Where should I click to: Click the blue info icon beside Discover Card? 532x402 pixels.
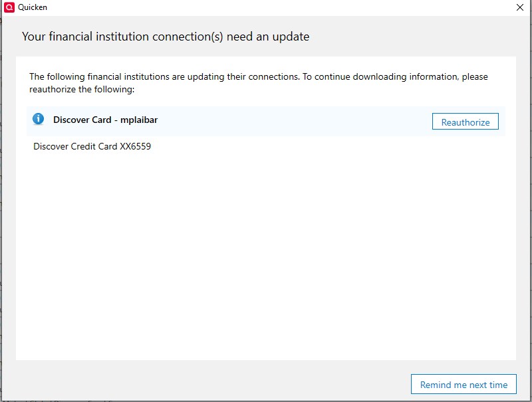click(x=38, y=119)
